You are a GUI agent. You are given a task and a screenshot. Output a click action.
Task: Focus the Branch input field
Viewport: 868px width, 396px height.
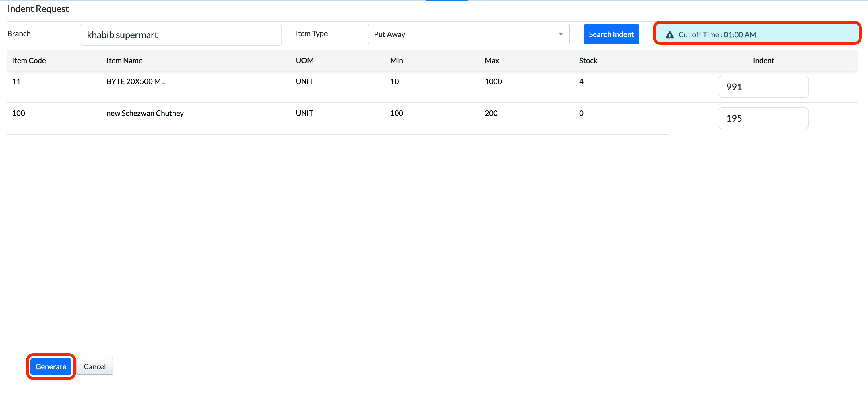pyautogui.click(x=180, y=35)
